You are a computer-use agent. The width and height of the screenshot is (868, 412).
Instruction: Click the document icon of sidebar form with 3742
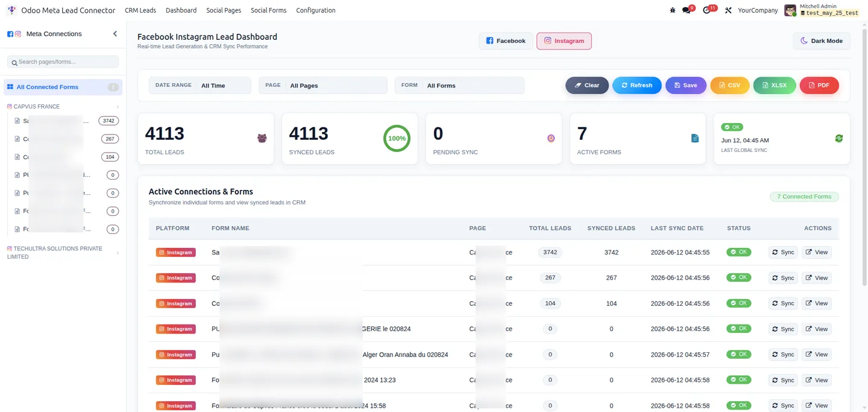(x=17, y=121)
